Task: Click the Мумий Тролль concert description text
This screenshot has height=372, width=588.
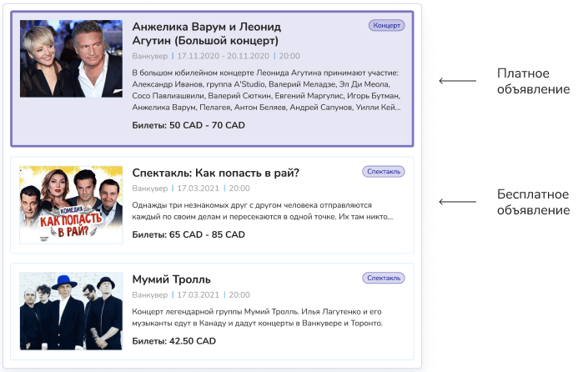Action: pos(257,317)
